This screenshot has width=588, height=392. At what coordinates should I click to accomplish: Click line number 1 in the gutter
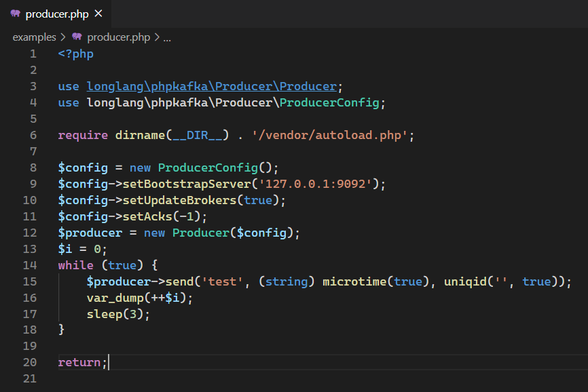[33, 54]
